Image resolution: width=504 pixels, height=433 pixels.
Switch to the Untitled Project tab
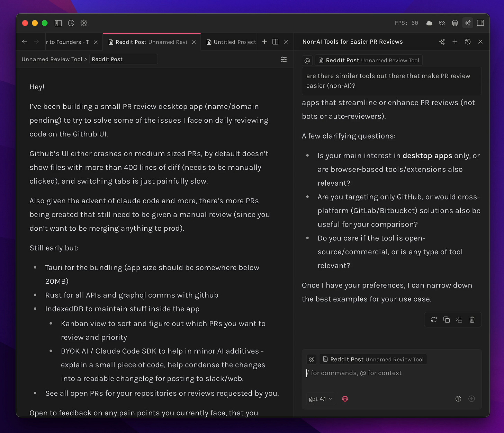(x=231, y=42)
